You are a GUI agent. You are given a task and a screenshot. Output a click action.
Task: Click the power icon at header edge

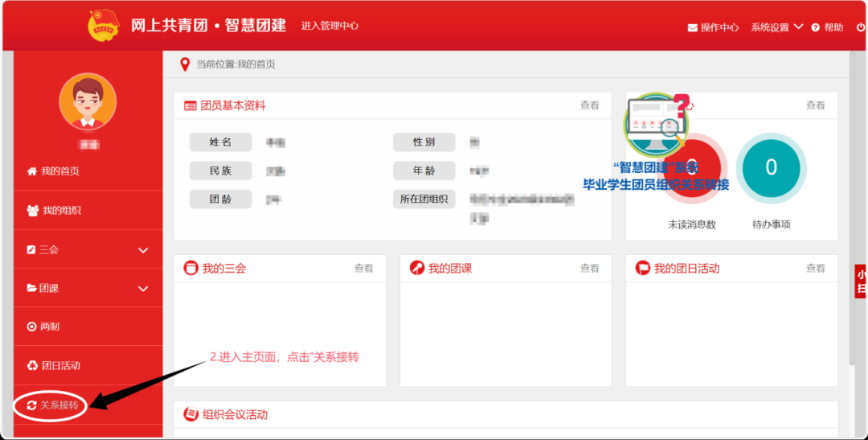point(861,27)
